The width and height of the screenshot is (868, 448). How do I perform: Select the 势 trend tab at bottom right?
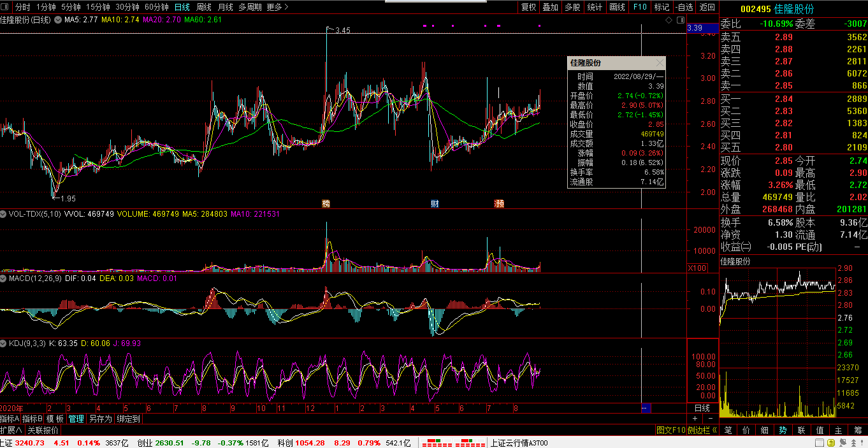783,430
